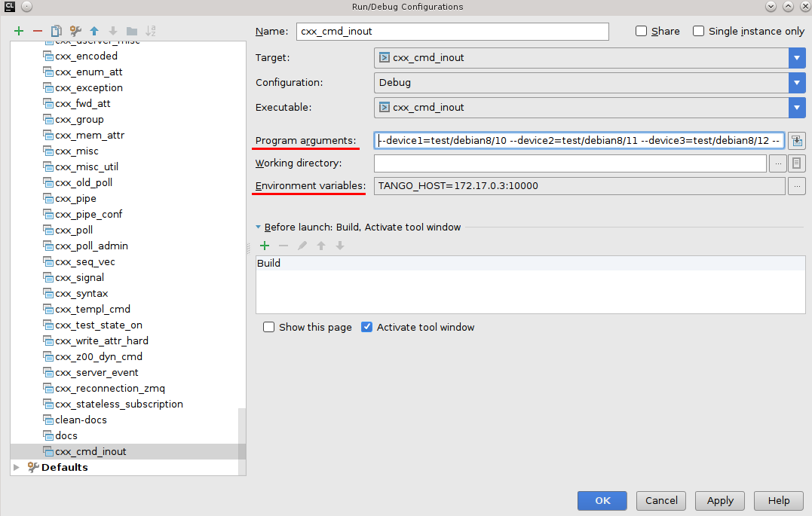Viewport: 812px width, 516px height.
Task: Uncheck Activate tool window
Action: coord(367,328)
